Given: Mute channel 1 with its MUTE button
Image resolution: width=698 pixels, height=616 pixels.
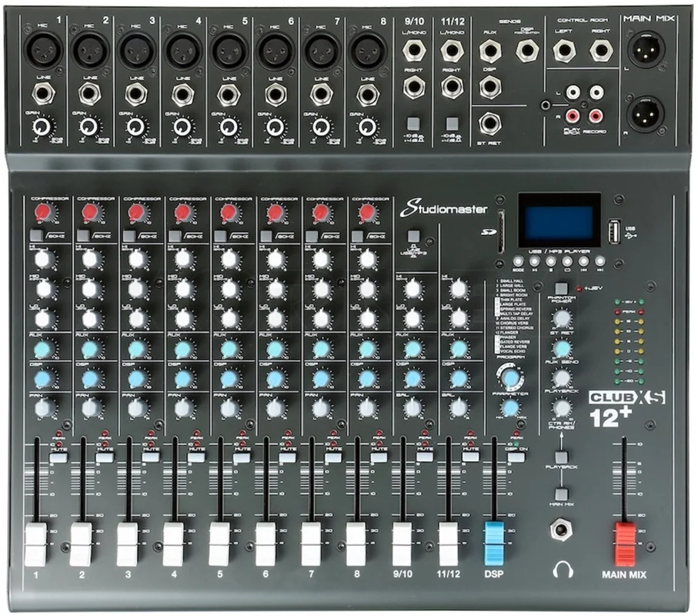Looking at the screenshot, I should coord(58,457).
